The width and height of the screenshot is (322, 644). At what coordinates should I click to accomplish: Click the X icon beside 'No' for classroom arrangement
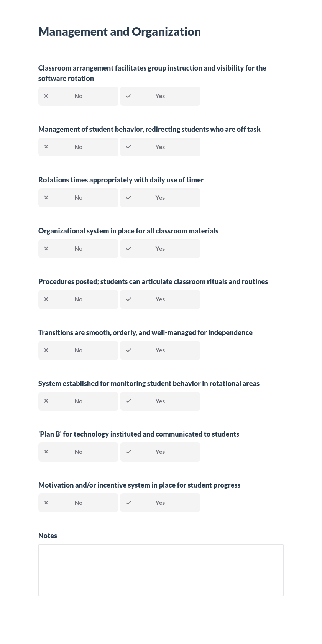coord(46,96)
